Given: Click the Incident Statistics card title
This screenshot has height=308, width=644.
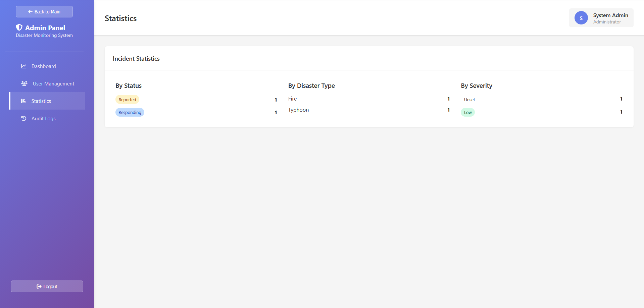Looking at the screenshot, I should pyautogui.click(x=136, y=59).
